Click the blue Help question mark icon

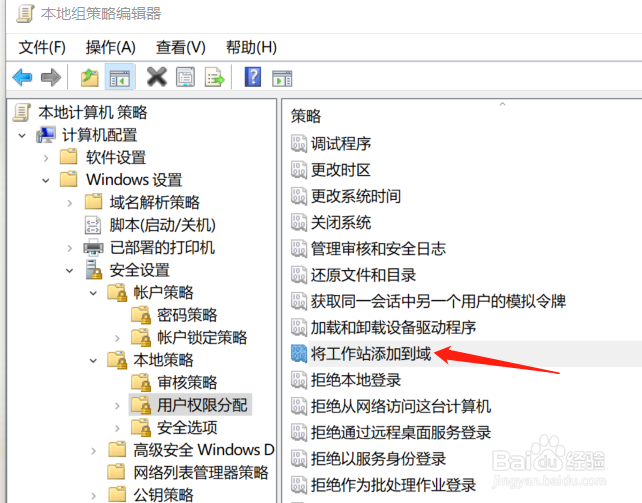(253, 77)
